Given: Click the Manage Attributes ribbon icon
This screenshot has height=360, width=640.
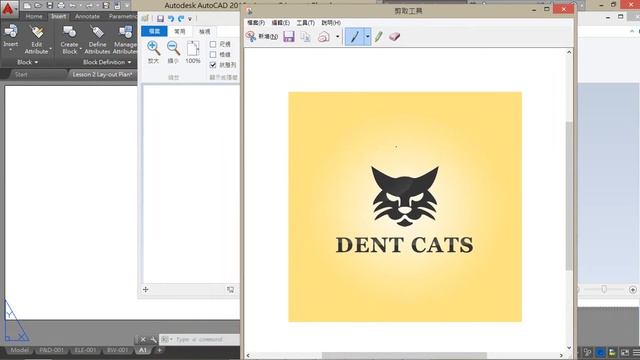Looking at the screenshot, I should (x=125, y=31).
